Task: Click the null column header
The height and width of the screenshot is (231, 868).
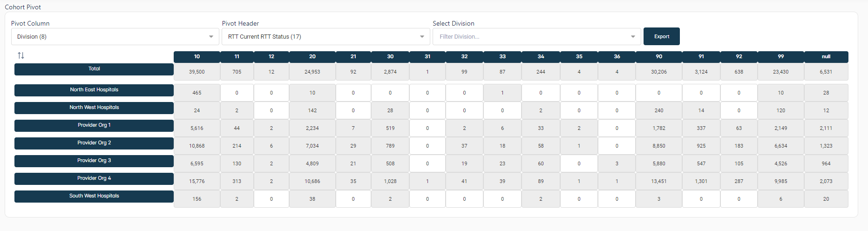Action: click(826, 57)
